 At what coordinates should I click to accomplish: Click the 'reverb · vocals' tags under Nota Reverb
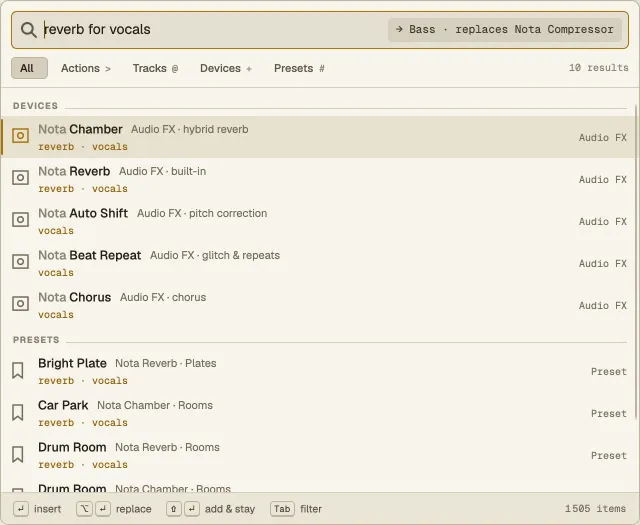[x=83, y=189]
